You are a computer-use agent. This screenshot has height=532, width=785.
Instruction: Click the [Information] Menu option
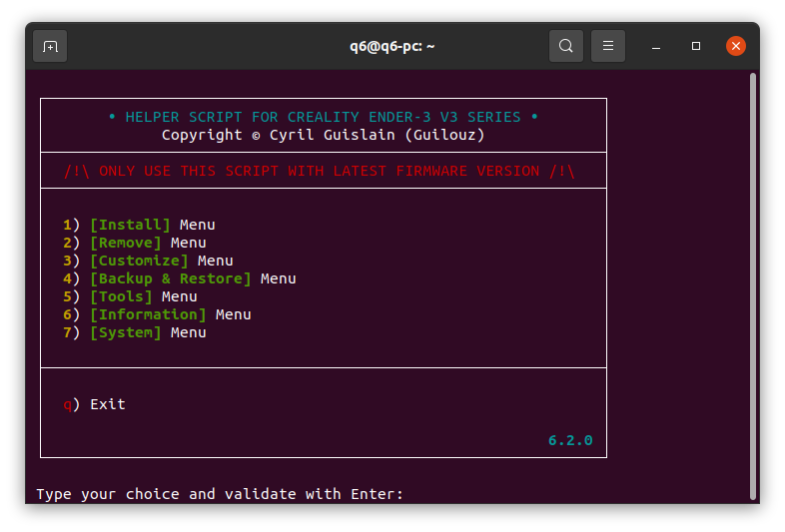click(170, 314)
